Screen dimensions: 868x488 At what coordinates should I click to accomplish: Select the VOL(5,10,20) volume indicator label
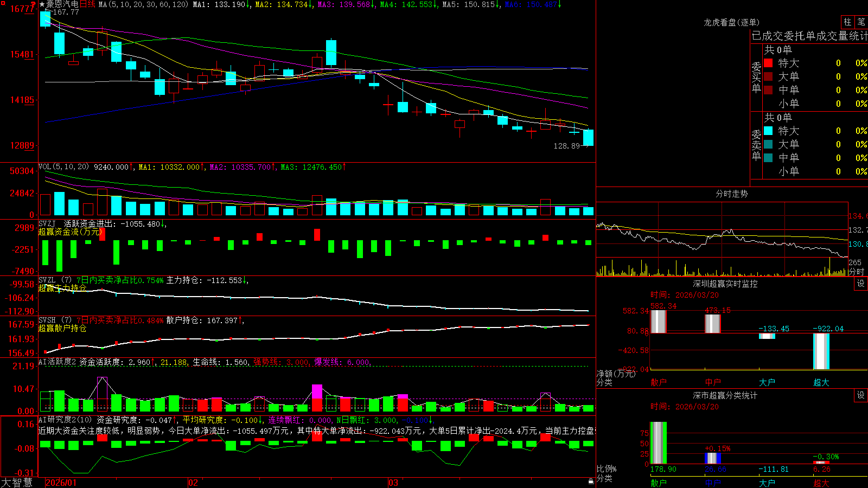tap(63, 167)
